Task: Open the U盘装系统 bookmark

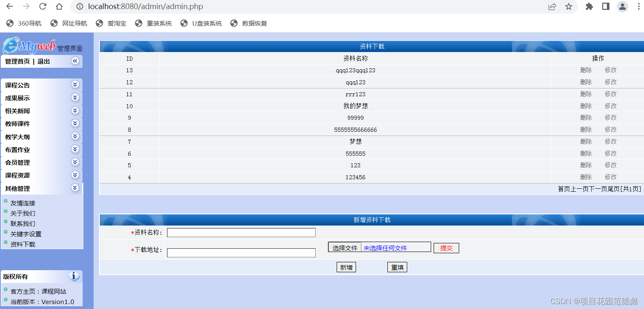Action: [201, 24]
